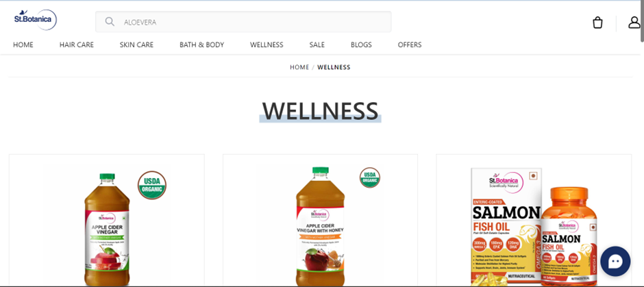
Task: Click the St.Botanica logo
Action: pos(35,20)
